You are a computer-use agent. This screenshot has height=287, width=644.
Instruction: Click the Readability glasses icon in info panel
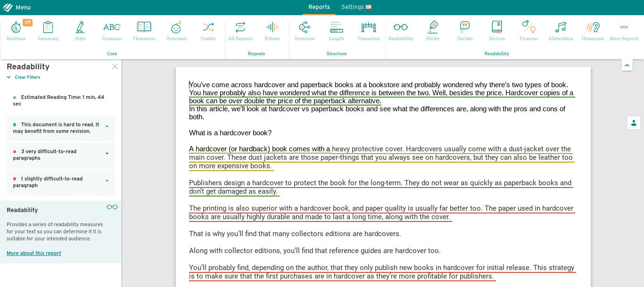click(112, 207)
